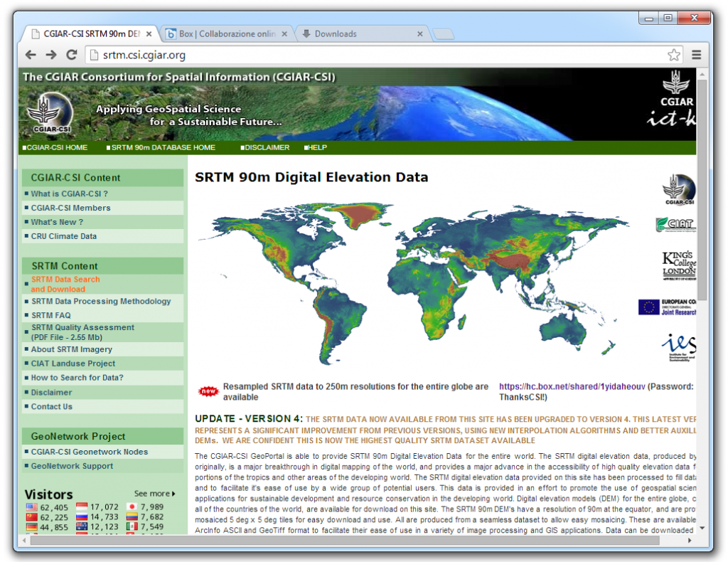Screen dimensions: 728x562
Task: Bookmark the page with the star icon
Action: tap(674, 55)
